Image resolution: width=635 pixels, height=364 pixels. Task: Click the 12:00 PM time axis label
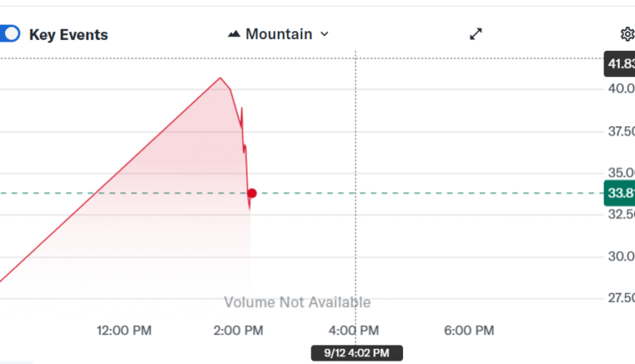pos(123,330)
